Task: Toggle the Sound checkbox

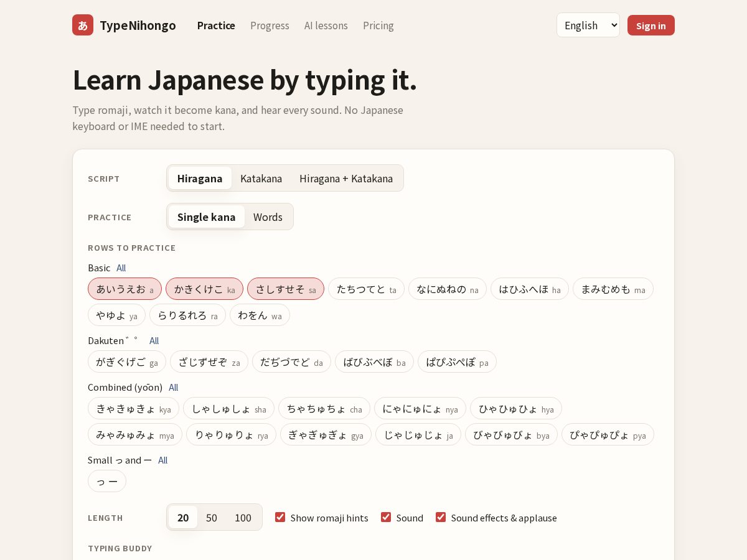Action: tap(386, 517)
